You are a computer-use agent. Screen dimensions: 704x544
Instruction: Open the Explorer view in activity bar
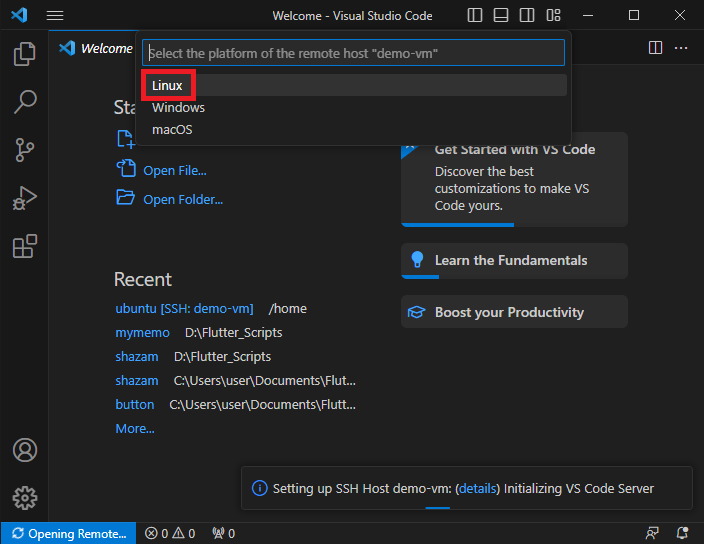[25, 54]
